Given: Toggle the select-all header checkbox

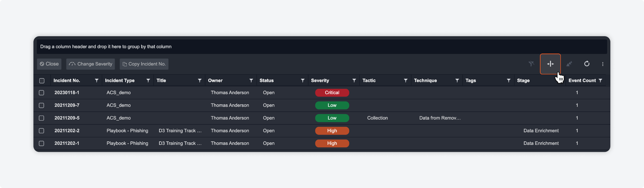Looking at the screenshot, I should [42, 81].
